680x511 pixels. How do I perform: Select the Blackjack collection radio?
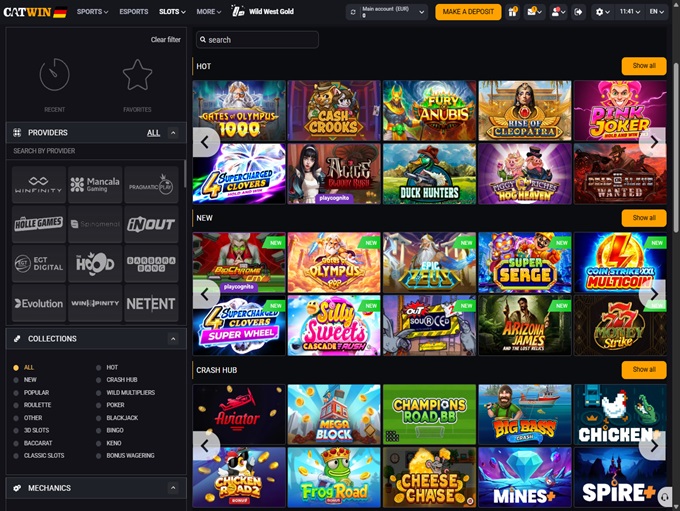98,418
